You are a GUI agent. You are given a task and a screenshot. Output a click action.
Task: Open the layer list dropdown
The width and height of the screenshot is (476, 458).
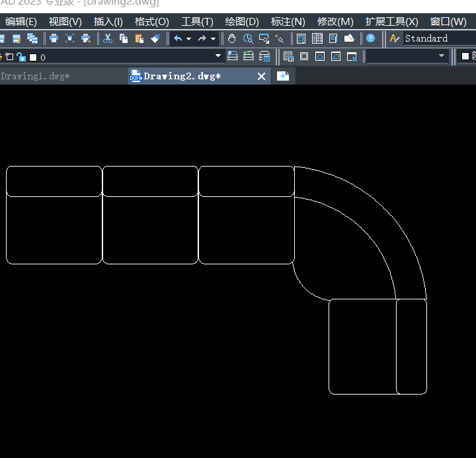click(218, 56)
